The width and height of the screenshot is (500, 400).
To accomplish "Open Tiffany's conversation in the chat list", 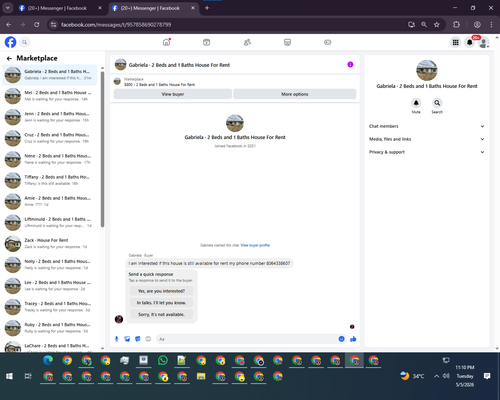I will (x=50, y=180).
